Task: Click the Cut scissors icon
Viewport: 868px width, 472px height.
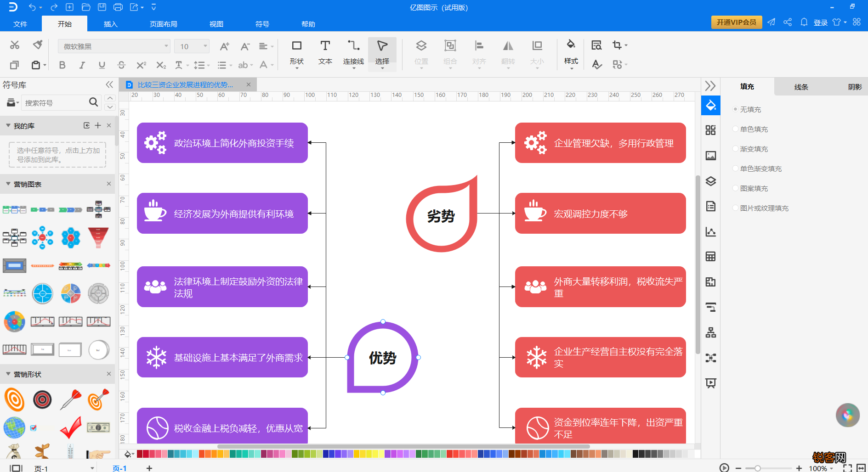Action: tap(15, 45)
